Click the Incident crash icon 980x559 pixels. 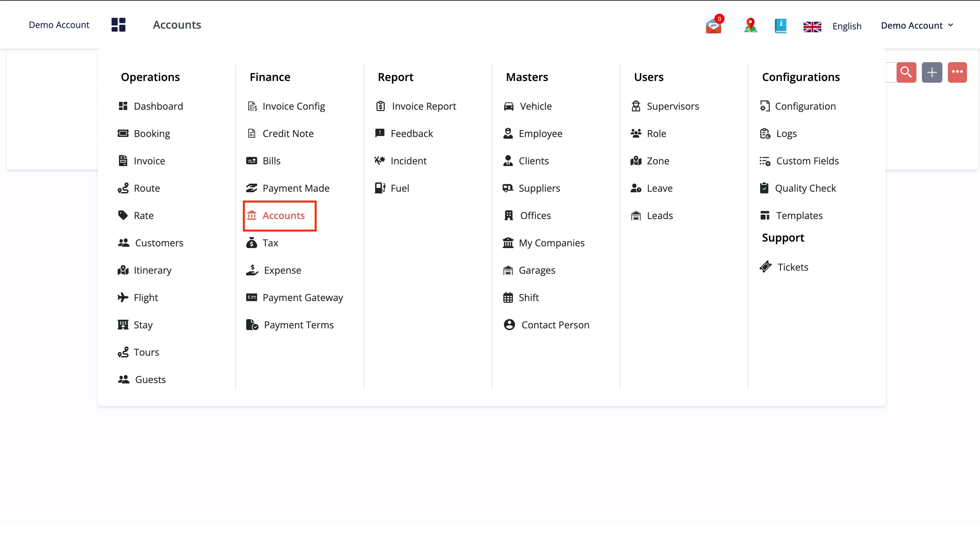(x=380, y=161)
